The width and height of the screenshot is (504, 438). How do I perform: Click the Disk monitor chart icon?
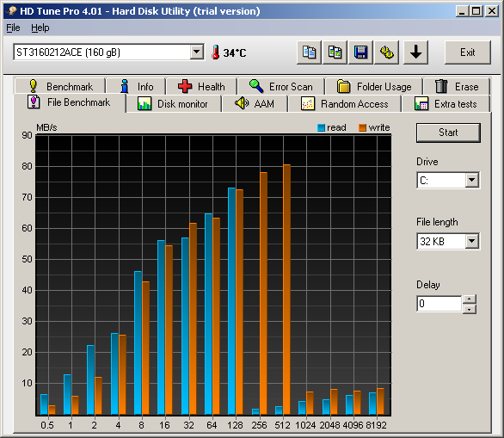tap(144, 104)
